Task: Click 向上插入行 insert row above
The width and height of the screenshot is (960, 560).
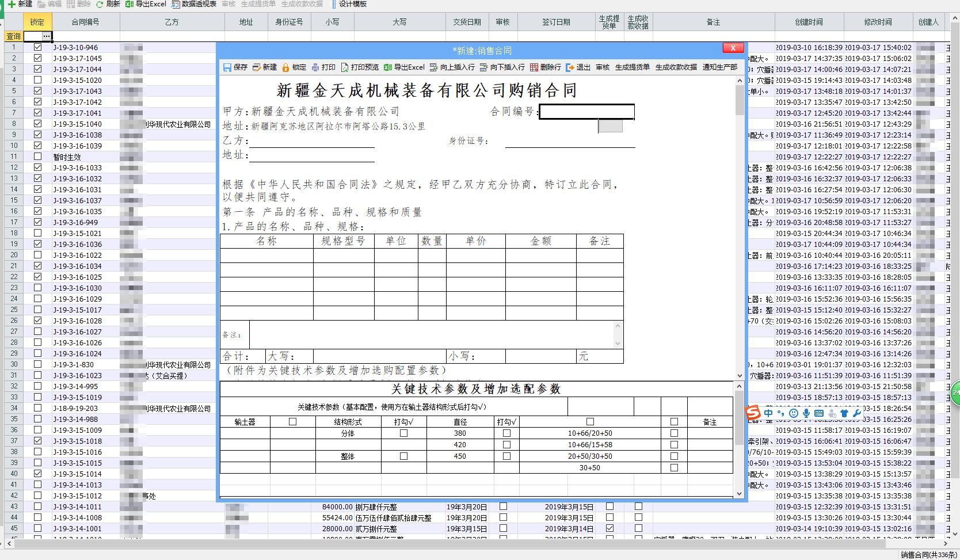Action: tap(452, 67)
